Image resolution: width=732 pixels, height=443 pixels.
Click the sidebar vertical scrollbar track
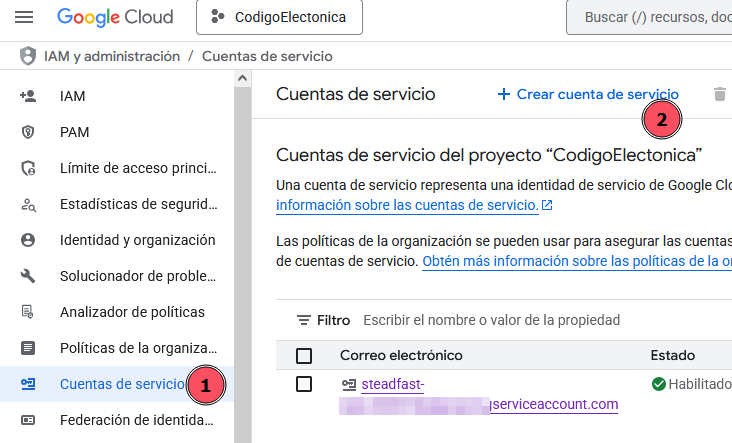point(242,264)
